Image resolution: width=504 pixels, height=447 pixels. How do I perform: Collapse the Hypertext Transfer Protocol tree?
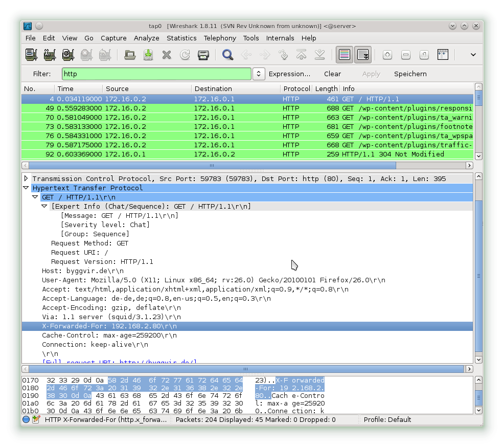(26, 188)
